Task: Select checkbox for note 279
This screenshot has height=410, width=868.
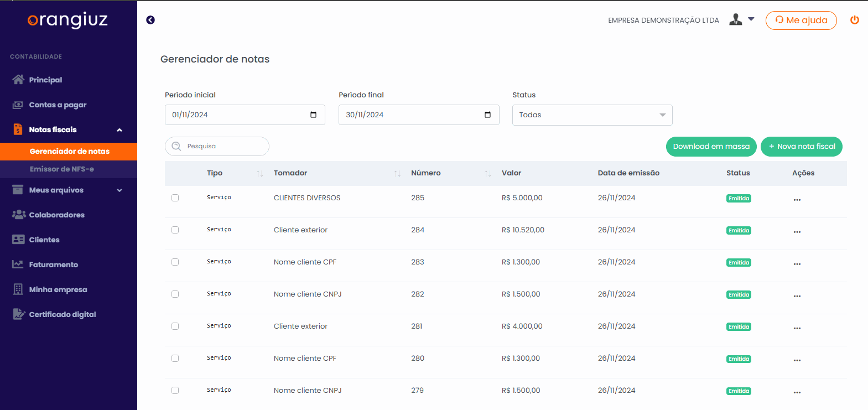Action: [175, 390]
